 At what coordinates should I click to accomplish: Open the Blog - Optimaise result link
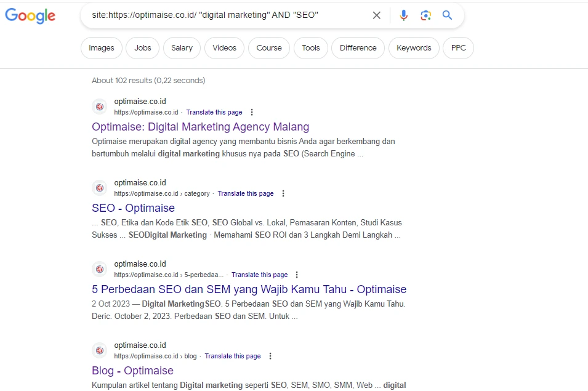(133, 371)
